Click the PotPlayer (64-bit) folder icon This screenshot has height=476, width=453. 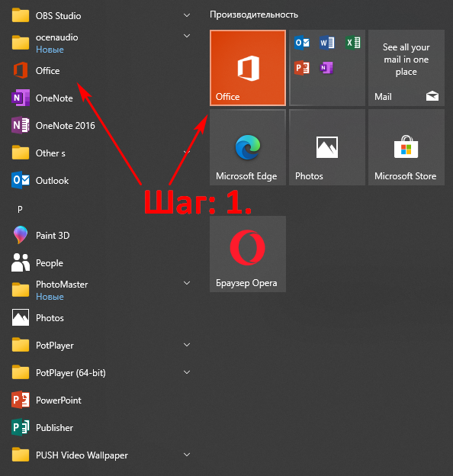click(x=21, y=372)
